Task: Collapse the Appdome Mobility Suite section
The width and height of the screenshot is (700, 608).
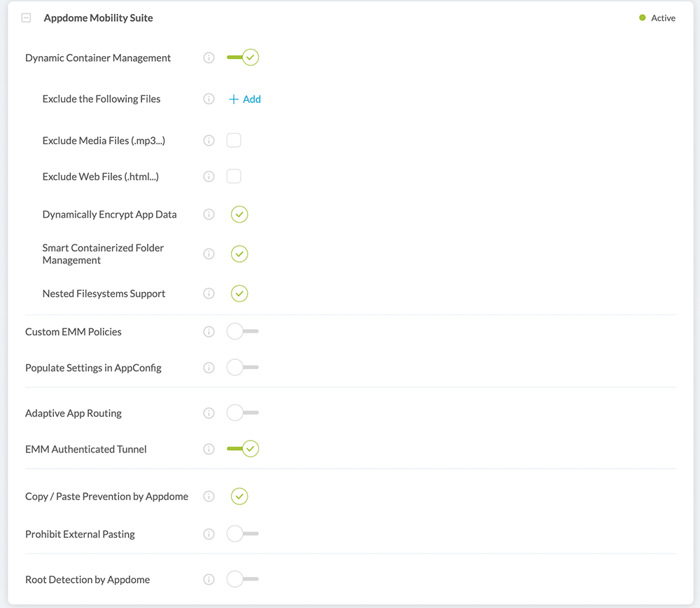Action: pyautogui.click(x=26, y=18)
